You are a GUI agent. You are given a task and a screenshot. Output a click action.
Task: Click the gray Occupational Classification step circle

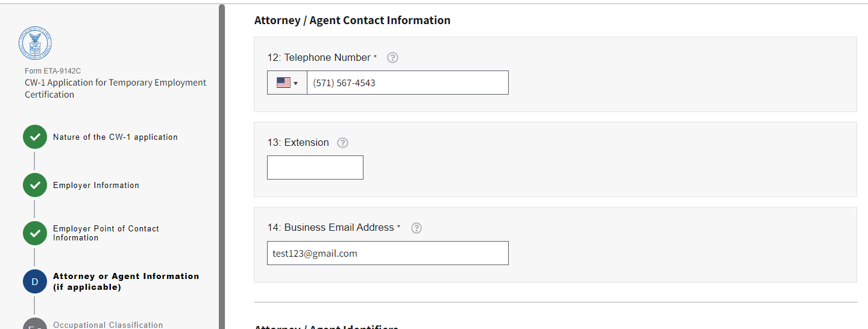click(x=35, y=324)
